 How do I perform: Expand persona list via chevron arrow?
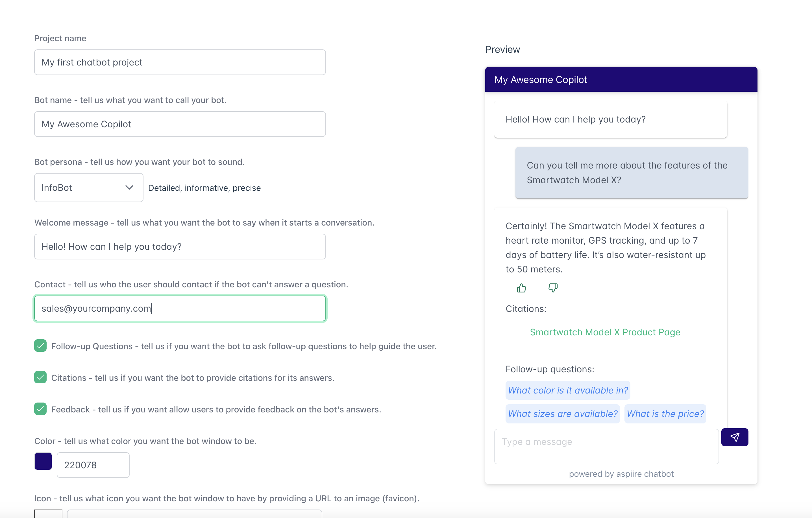click(129, 188)
